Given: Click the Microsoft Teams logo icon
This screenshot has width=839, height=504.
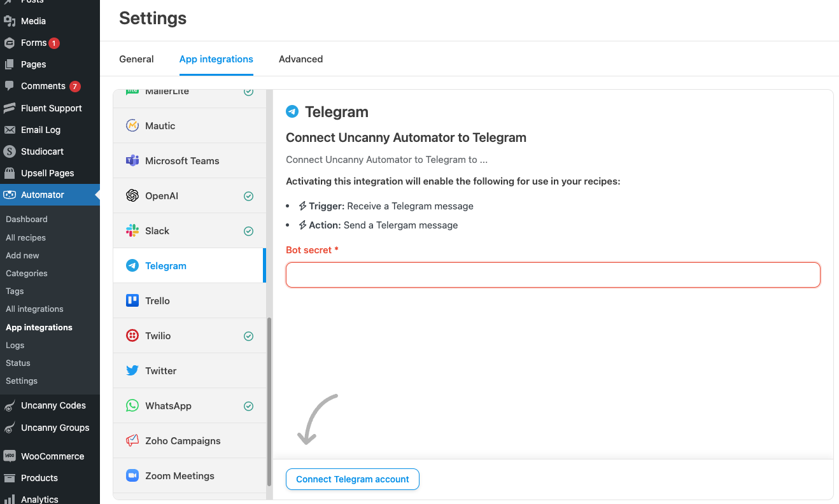Looking at the screenshot, I should point(132,160).
